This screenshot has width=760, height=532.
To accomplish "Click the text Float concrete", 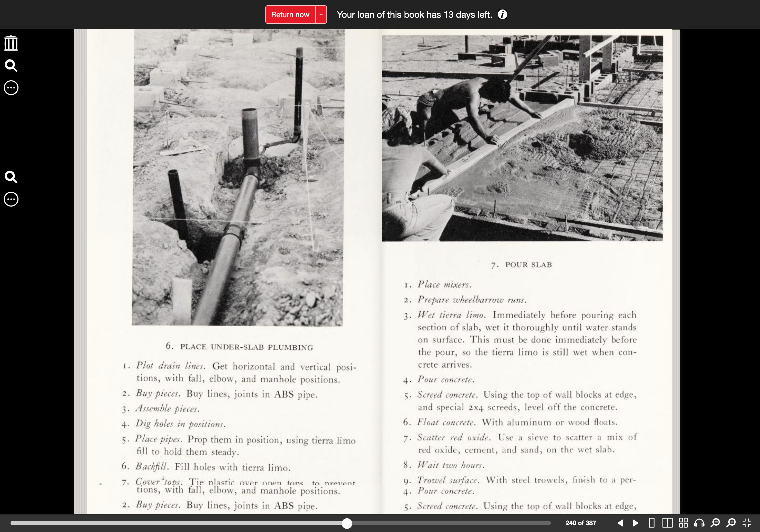I will (446, 422).
